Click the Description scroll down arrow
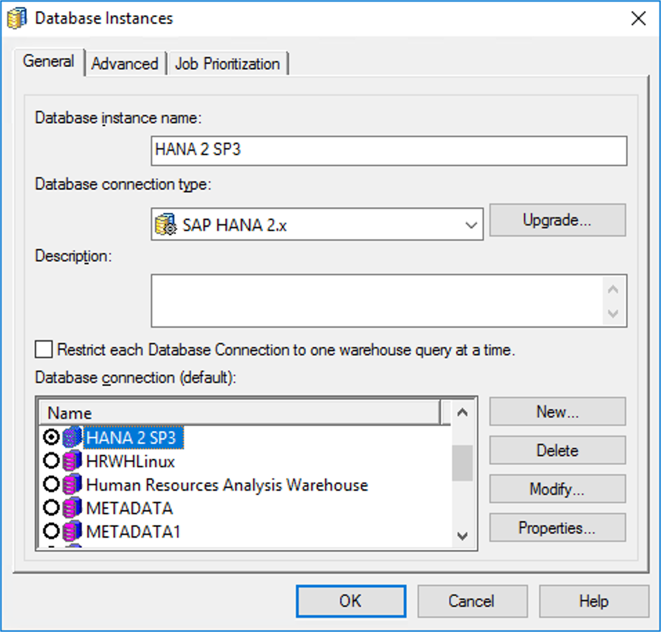The width and height of the screenshot is (661, 632). [x=613, y=313]
